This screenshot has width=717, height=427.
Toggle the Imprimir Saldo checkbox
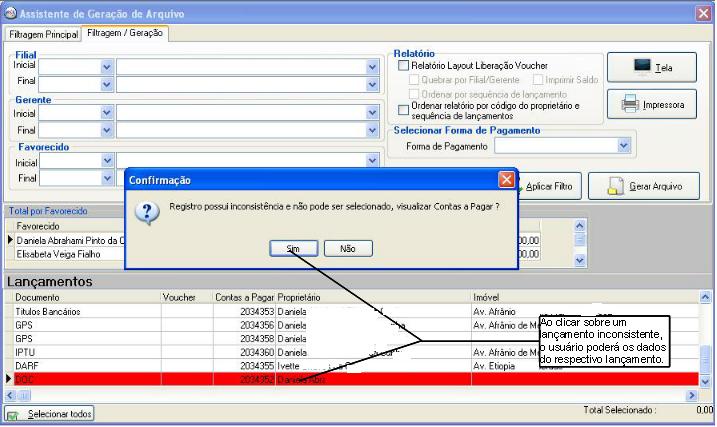pos(538,80)
